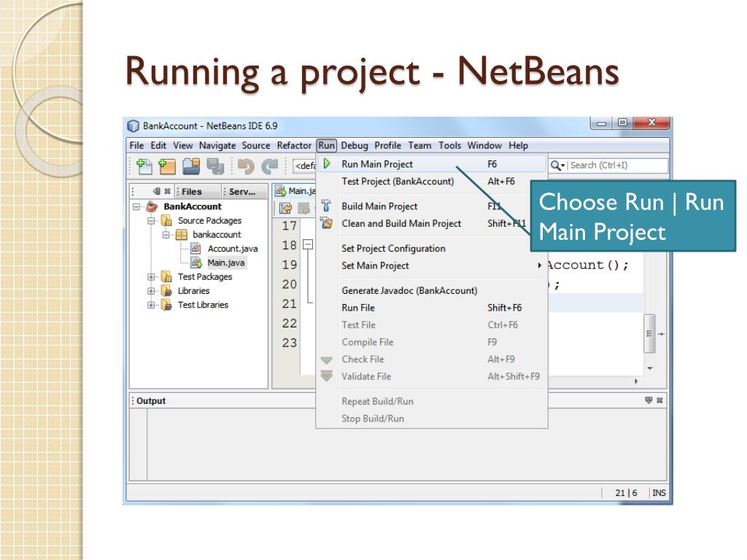The width and height of the screenshot is (747, 560).
Task: Choose Build Main Project
Action: tap(431, 206)
